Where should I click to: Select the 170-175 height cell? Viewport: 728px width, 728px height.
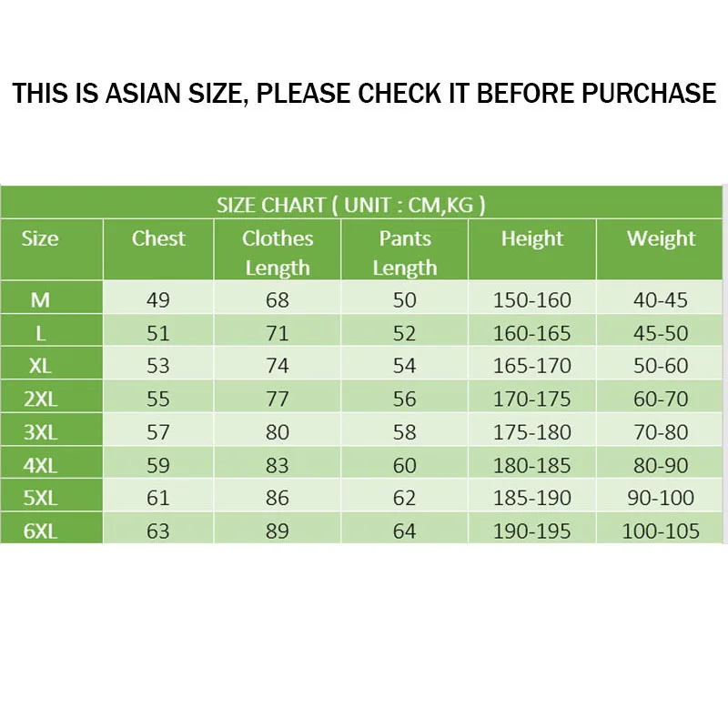(x=532, y=399)
